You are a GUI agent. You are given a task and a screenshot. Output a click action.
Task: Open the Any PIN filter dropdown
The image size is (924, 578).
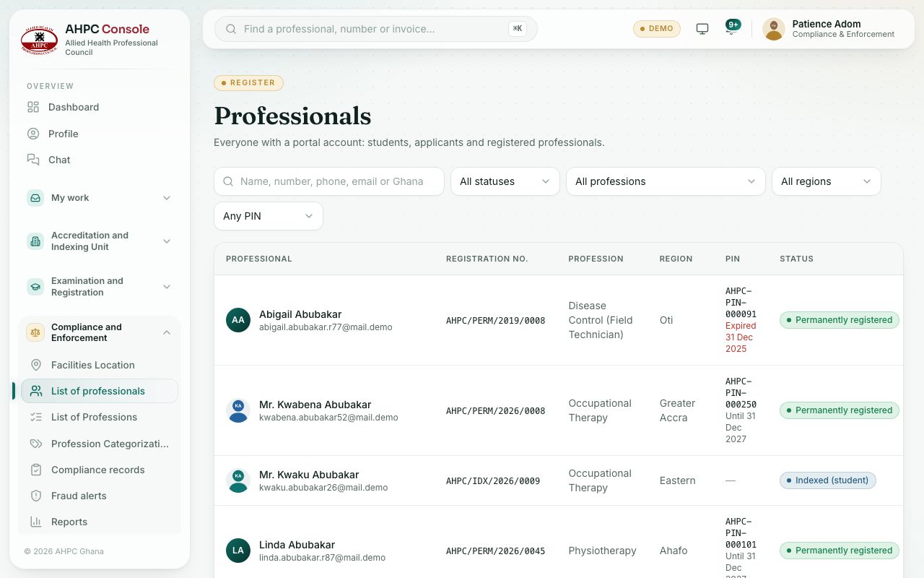269,216
